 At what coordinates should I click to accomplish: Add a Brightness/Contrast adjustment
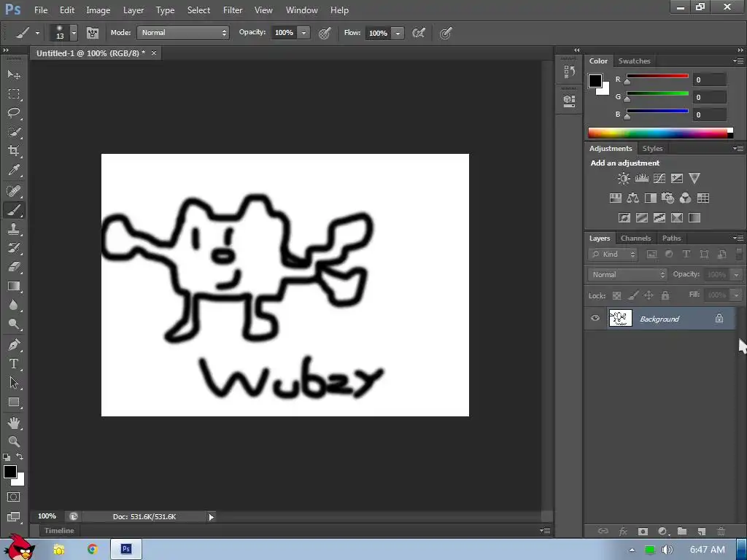pyautogui.click(x=624, y=179)
